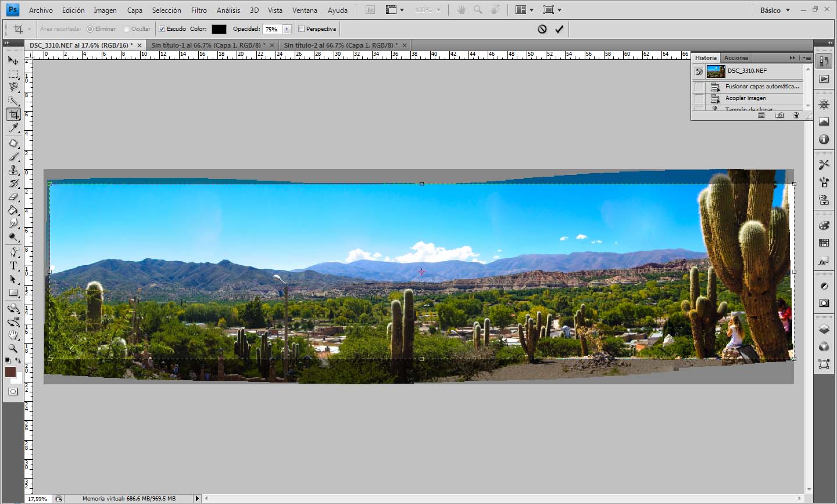Open the status bar info flyout arrow
Viewport: 837px width, 504px height.
click(197, 498)
